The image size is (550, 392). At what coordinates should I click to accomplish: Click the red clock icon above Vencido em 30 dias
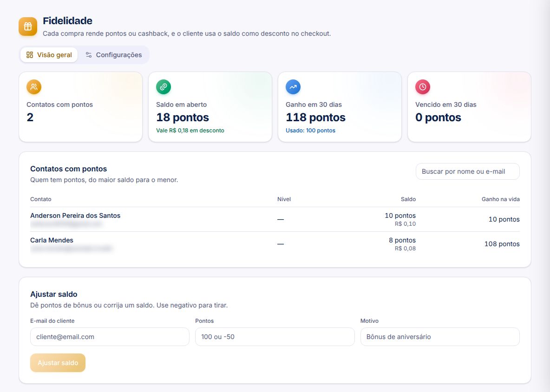[423, 87]
